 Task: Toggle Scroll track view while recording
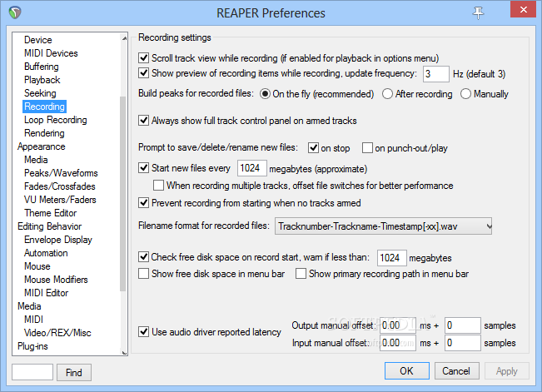pyautogui.click(x=143, y=57)
